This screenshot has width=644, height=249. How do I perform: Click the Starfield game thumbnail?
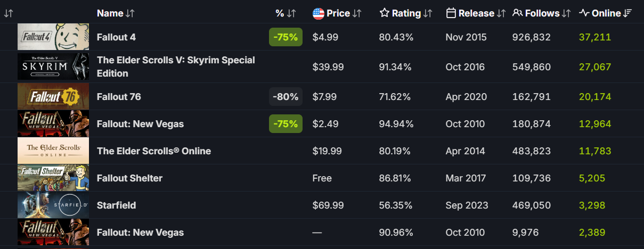tap(53, 205)
